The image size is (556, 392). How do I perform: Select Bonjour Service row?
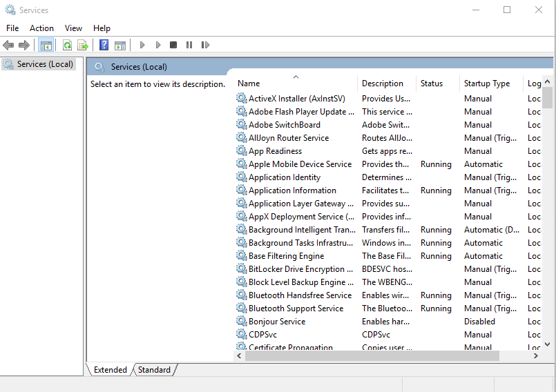click(x=388, y=322)
